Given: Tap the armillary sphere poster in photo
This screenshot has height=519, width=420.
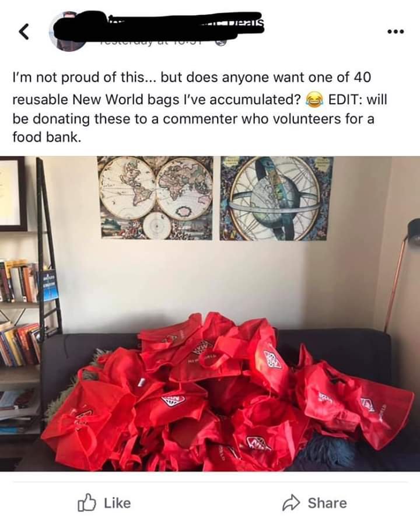Looking at the screenshot, I should (276, 198).
